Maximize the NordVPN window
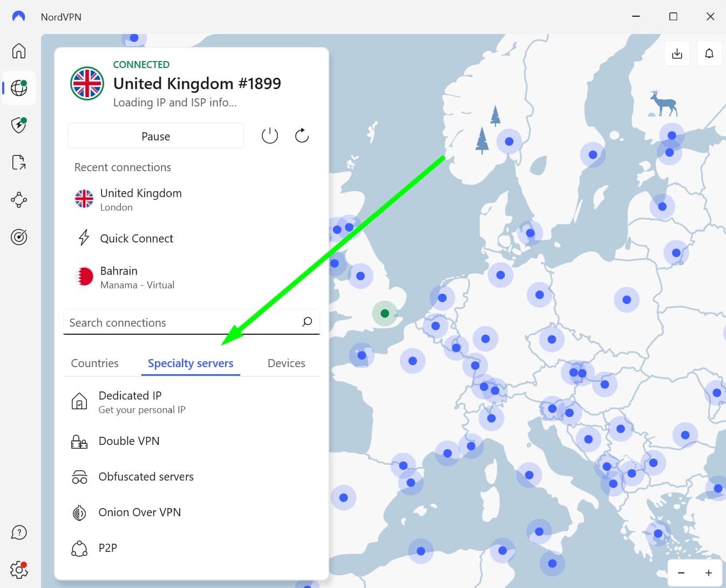 pyautogui.click(x=673, y=17)
